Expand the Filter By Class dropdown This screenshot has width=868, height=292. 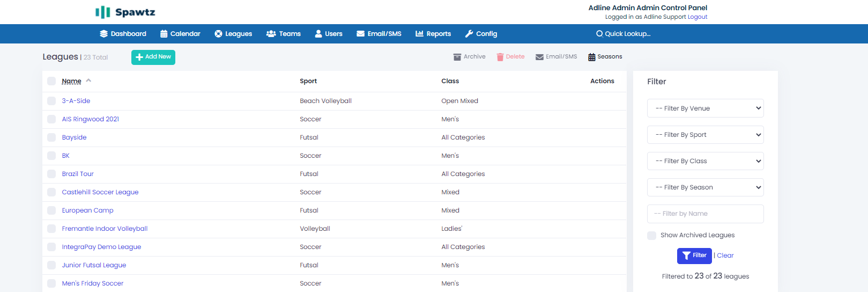pos(706,161)
